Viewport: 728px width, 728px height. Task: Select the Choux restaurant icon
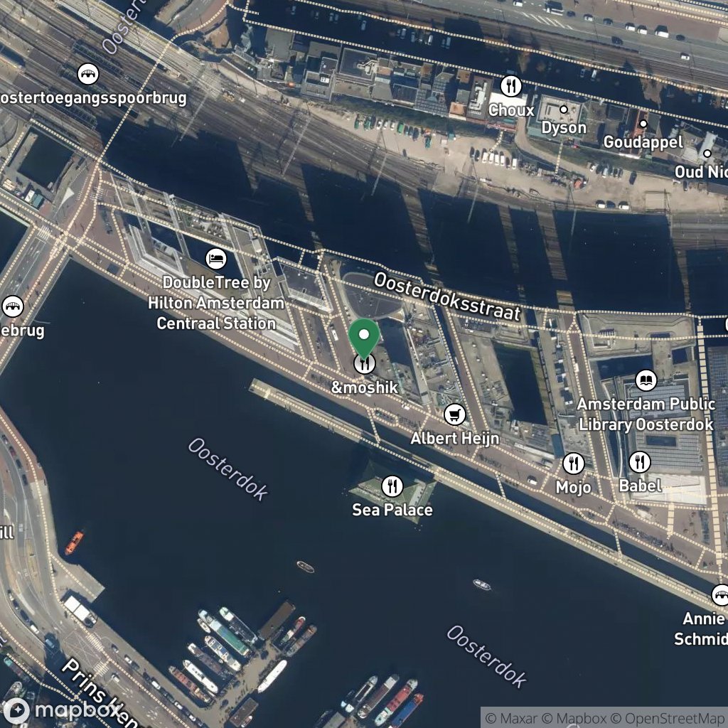click(510, 86)
